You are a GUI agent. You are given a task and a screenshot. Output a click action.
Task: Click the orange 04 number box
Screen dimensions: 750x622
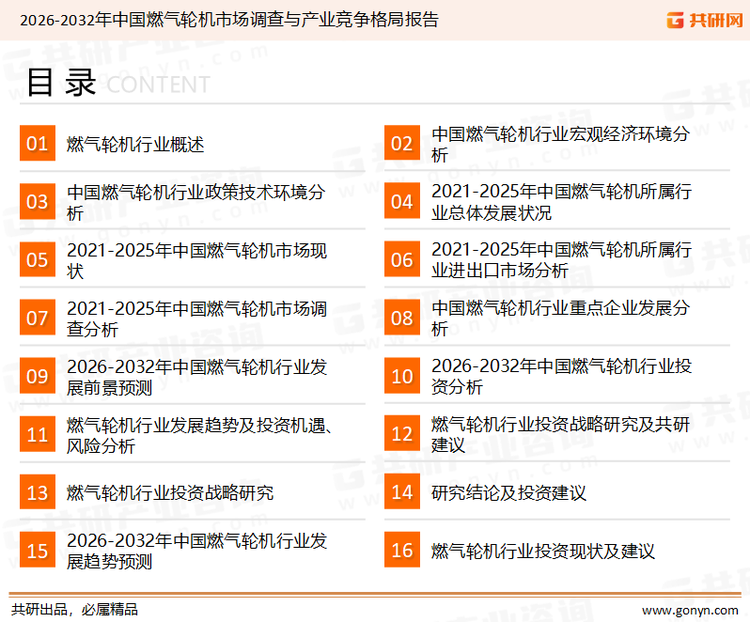pos(402,201)
